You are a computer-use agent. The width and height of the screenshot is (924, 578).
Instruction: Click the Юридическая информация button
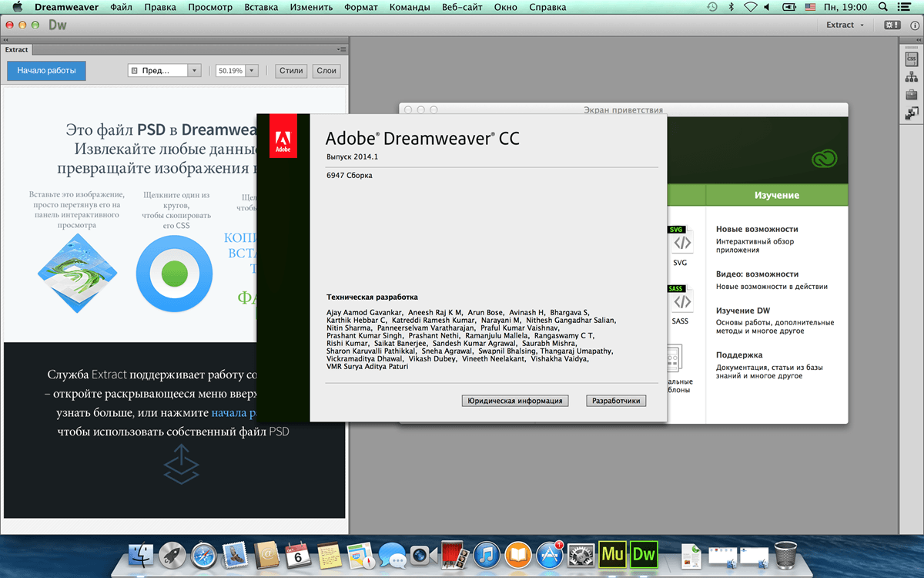(515, 401)
